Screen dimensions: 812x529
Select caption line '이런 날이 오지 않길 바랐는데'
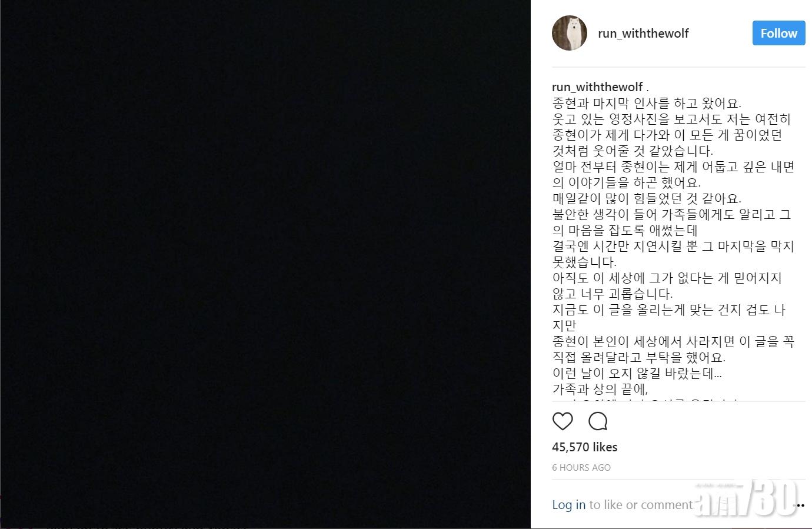pos(637,373)
